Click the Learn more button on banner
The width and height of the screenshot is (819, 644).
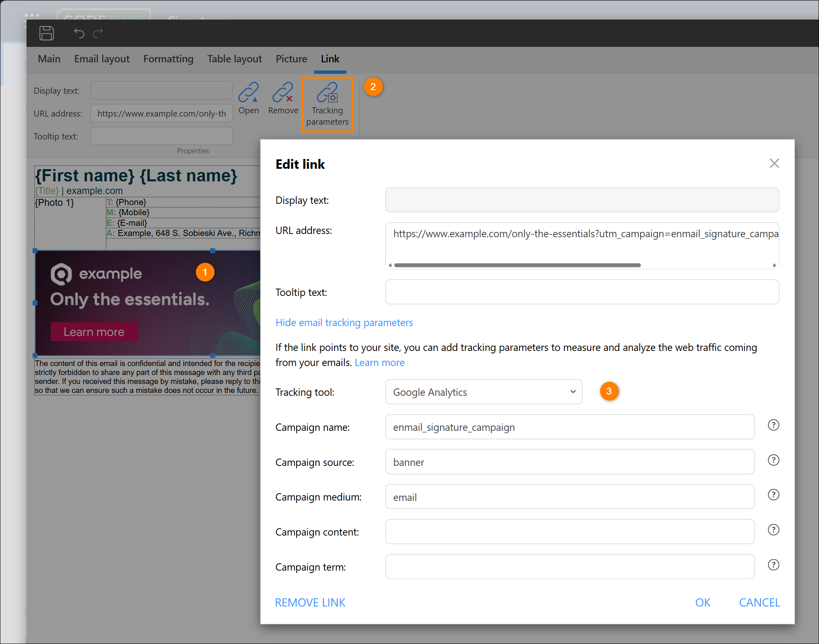click(94, 332)
